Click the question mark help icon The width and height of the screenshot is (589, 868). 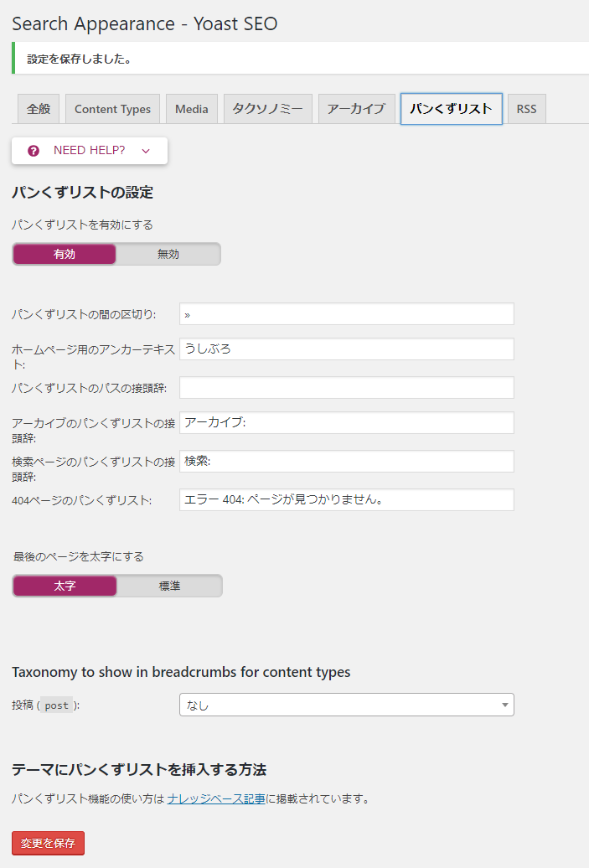point(34,151)
